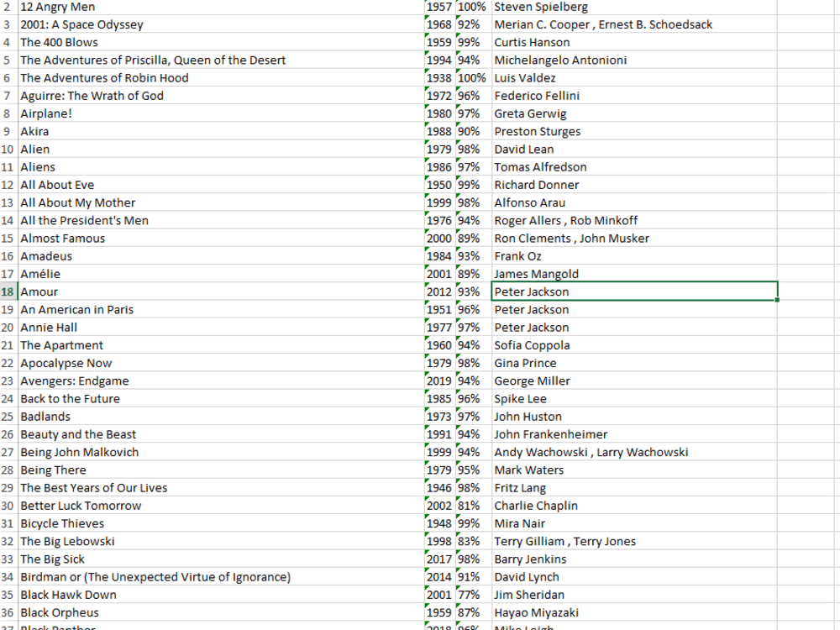
Task: Select the Apocalypse Now cell
Action: click(221, 363)
